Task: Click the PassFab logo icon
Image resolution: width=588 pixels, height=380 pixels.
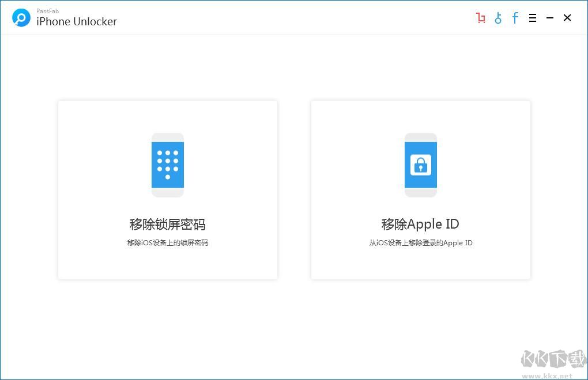Action: pyautogui.click(x=21, y=17)
